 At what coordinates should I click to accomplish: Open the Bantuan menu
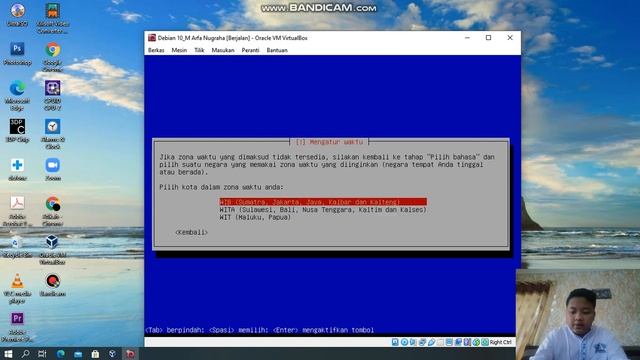tap(277, 50)
